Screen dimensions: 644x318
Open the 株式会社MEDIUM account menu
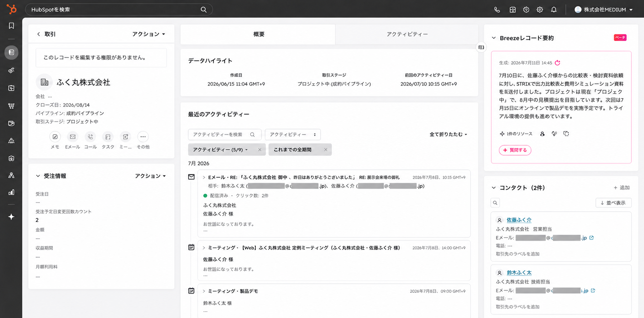click(x=603, y=10)
